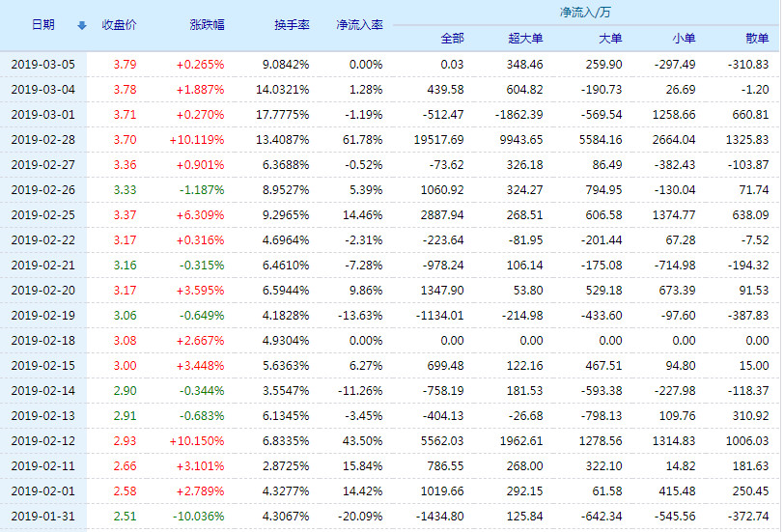Click date cell 2019-02-19
The height and width of the screenshot is (532, 784).
[43, 316]
